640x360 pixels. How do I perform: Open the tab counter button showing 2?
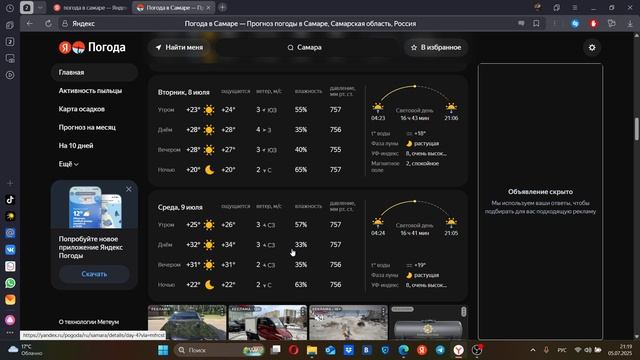pyautogui.click(x=27, y=8)
